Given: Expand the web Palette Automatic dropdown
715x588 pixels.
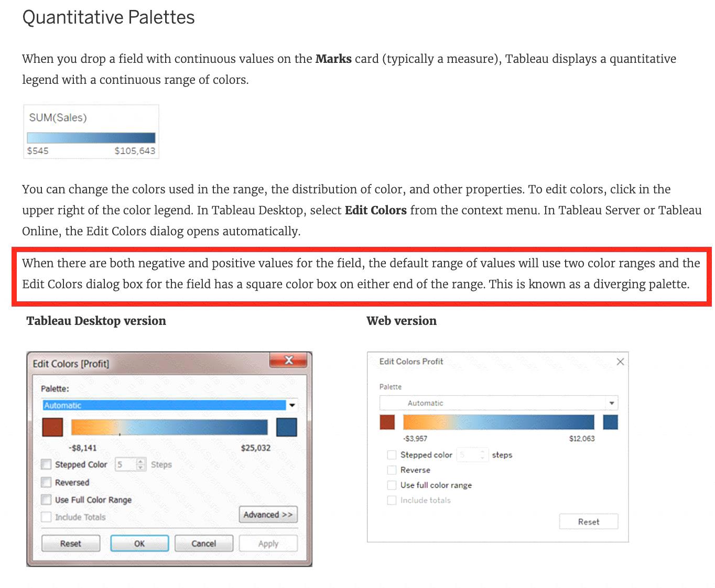Looking at the screenshot, I should 611,403.
